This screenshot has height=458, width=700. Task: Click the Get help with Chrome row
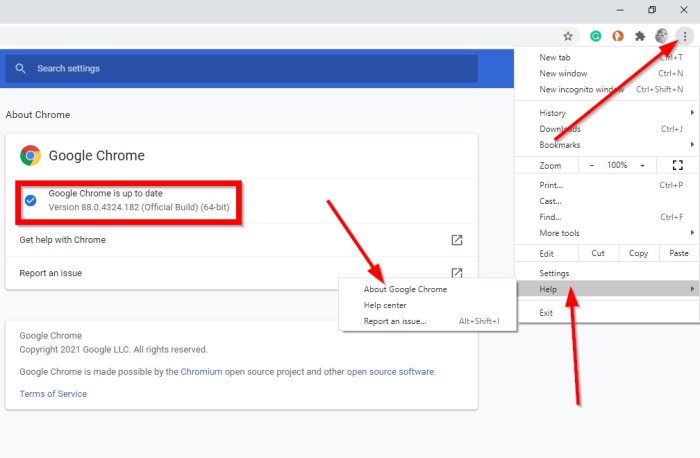click(x=242, y=240)
